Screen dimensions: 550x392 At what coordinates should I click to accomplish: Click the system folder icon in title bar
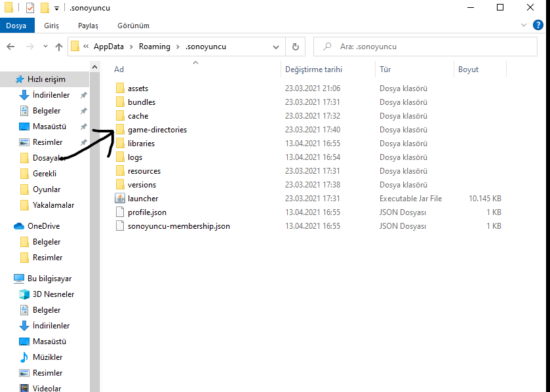coord(9,8)
